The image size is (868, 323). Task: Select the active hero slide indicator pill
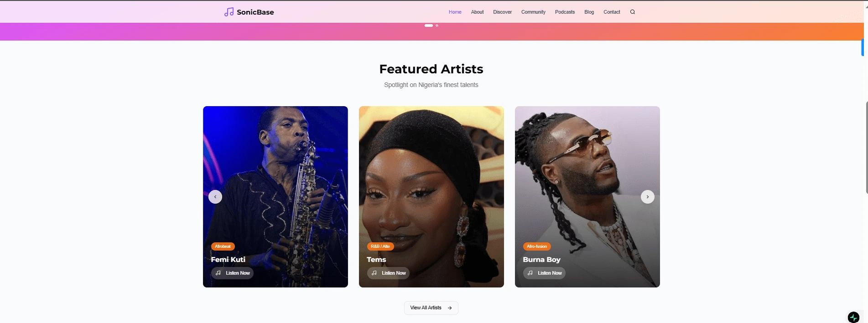(429, 26)
